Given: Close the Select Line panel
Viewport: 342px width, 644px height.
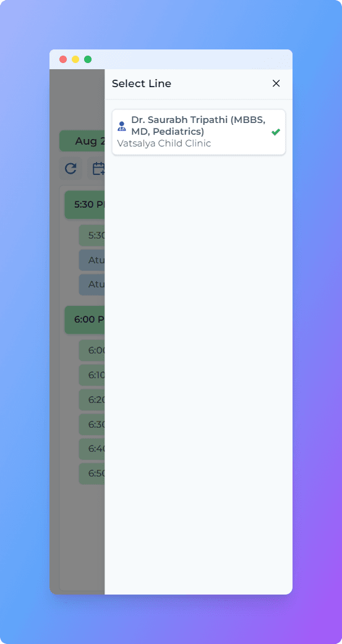Looking at the screenshot, I should pos(276,83).
